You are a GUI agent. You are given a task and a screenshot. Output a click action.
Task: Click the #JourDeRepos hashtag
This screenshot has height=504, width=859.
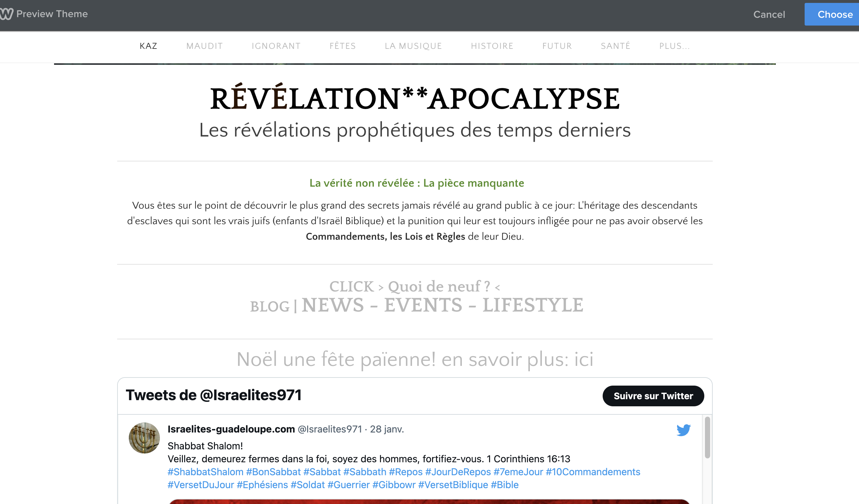(458, 472)
